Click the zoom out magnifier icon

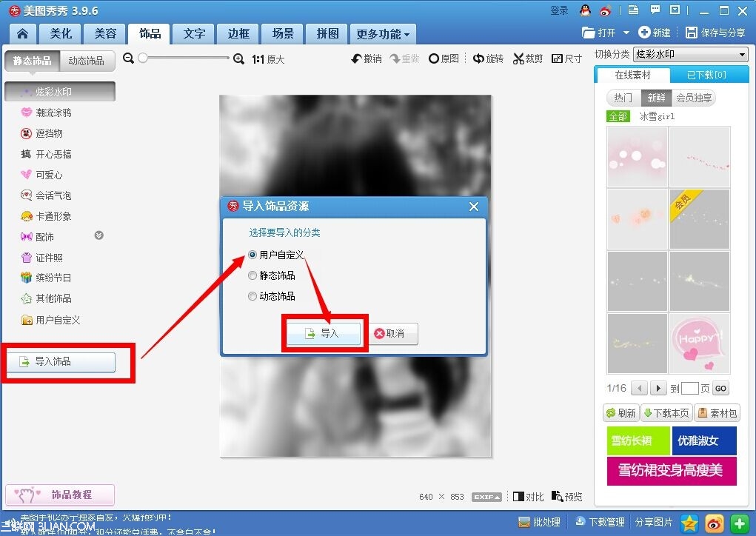coord(128,58)
